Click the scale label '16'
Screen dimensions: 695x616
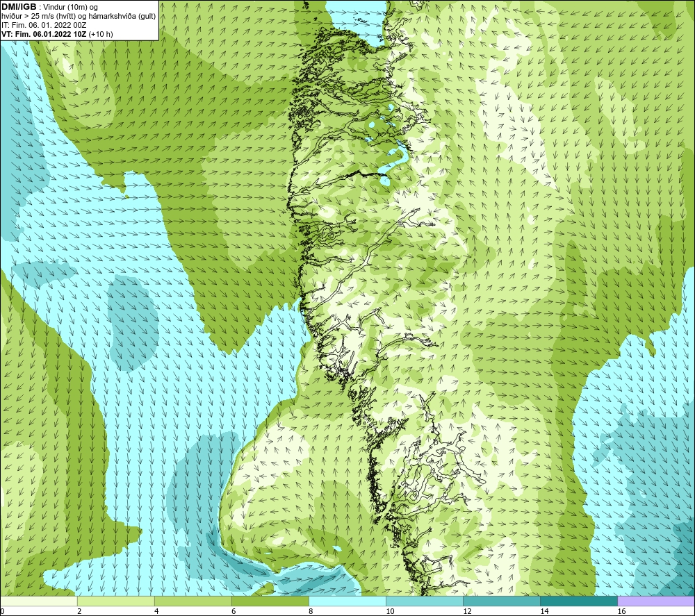tap(621, 612)
